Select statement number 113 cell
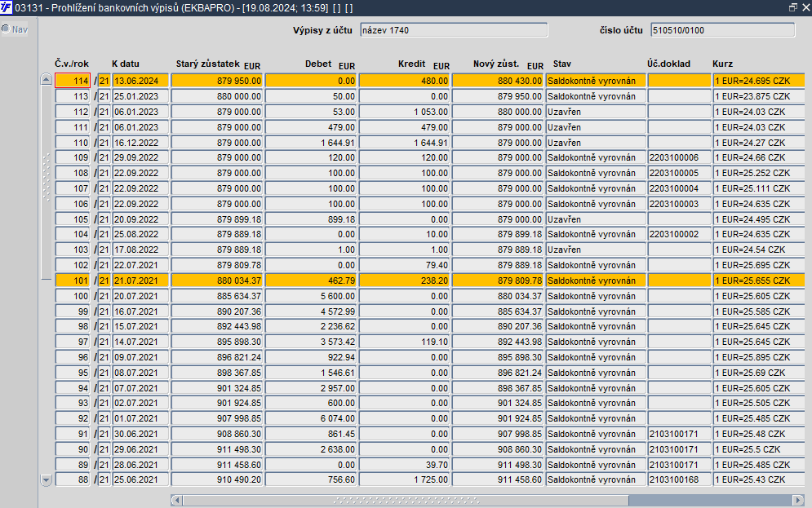Viewport: 812px width, 508px height. (73, 96)
